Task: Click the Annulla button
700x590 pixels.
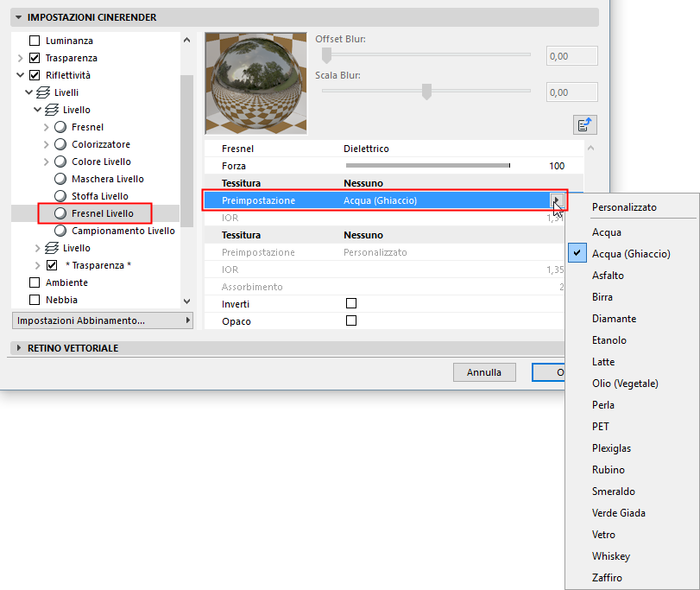Action: (484, 372)
